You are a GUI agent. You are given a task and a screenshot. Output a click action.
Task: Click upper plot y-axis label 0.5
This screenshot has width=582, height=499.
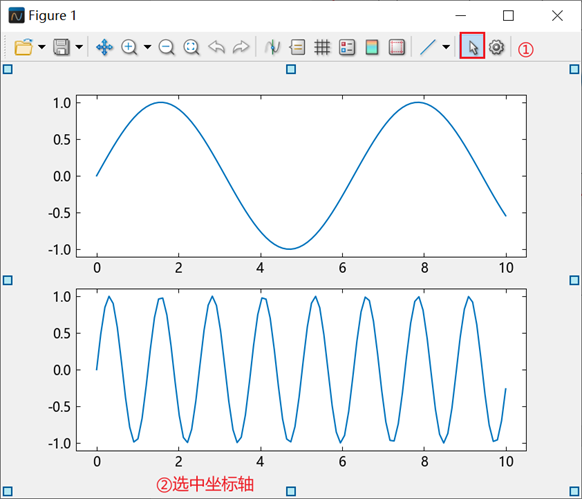62,140
